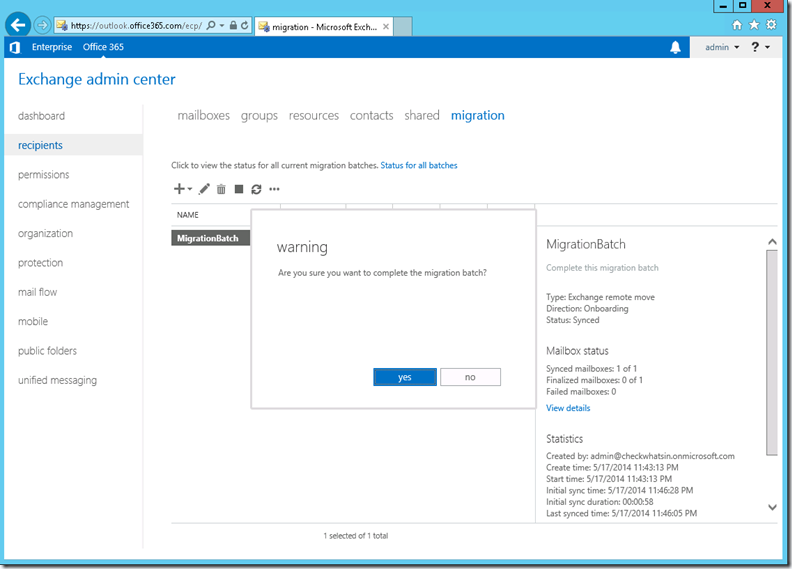
Task: Click the help question mark icon
Action: [755, 47]
